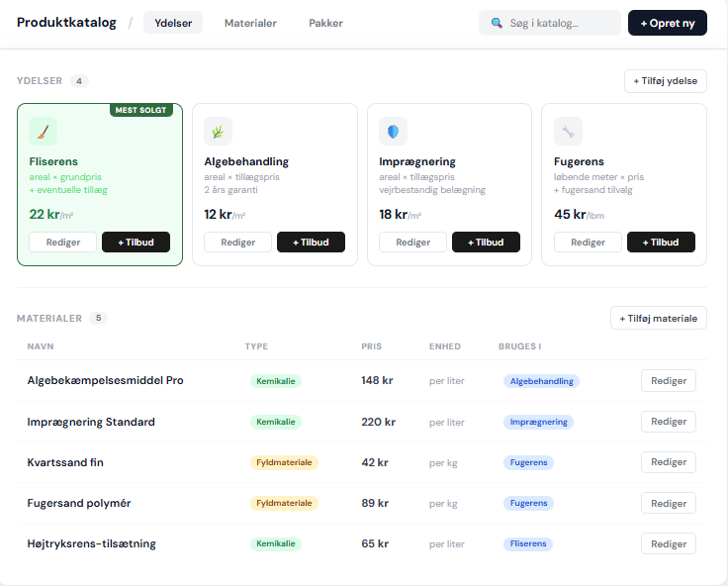
Task: Click the Algebehandling tag on Algebekæmpelsesmiddel Pro
Action: 540,381
